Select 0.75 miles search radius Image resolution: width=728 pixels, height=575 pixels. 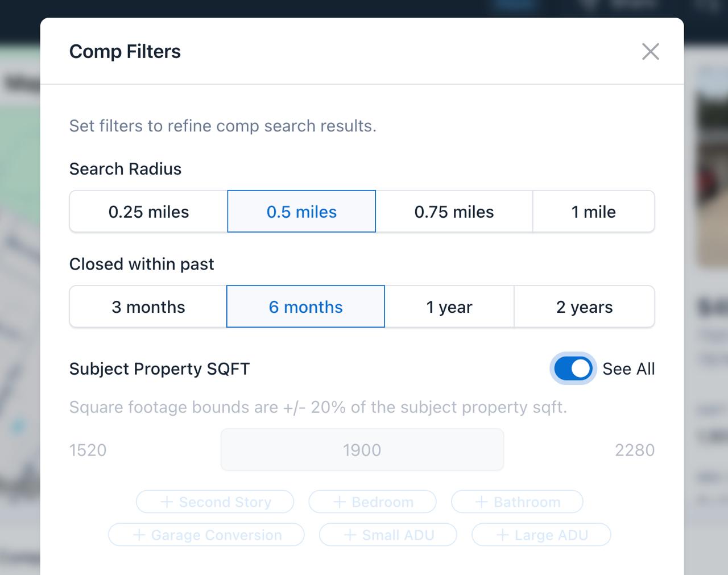click(454, 212)
